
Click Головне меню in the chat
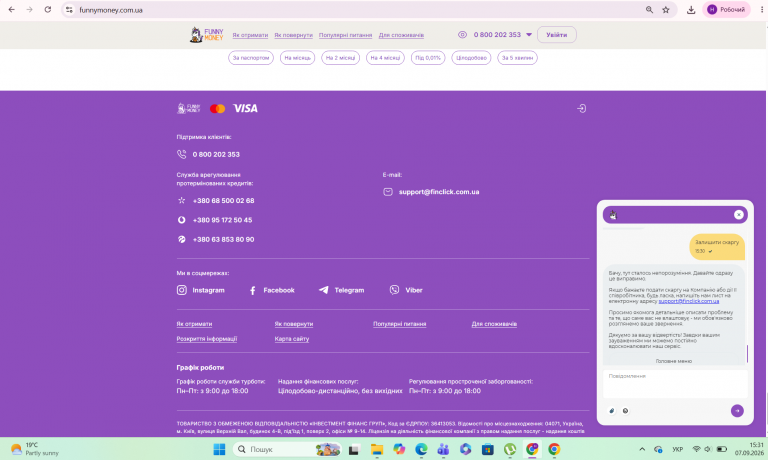click(x=673, y=361)
